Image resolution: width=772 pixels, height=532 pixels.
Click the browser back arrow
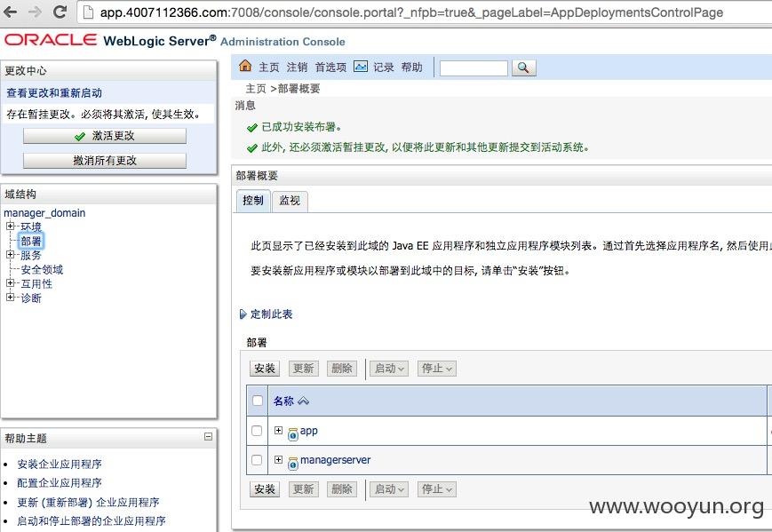[11, 12]
